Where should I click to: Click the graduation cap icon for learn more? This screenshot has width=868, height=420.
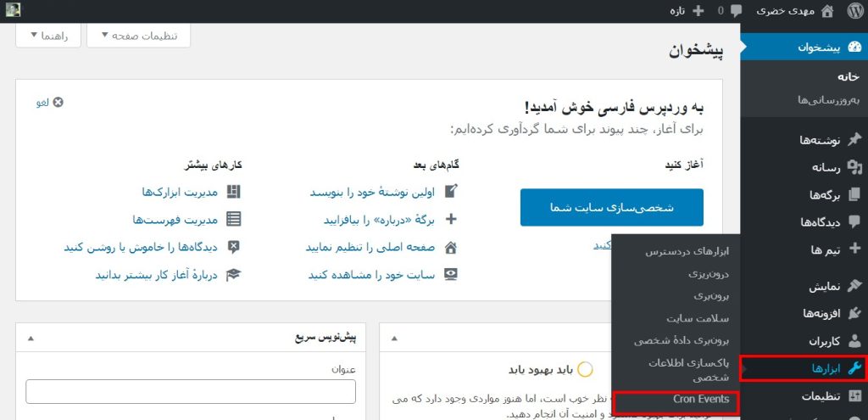(x=234, y=275)
